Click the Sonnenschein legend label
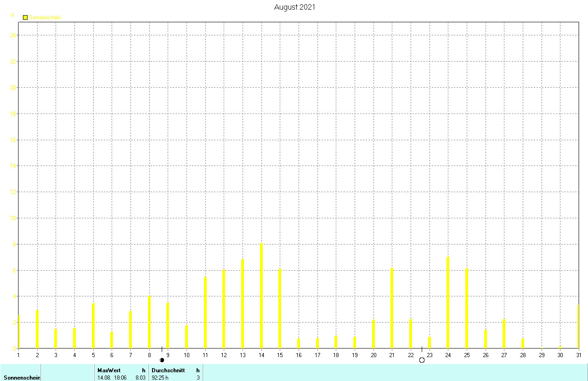This screenshot has height=381, width=588. (45, 17)
